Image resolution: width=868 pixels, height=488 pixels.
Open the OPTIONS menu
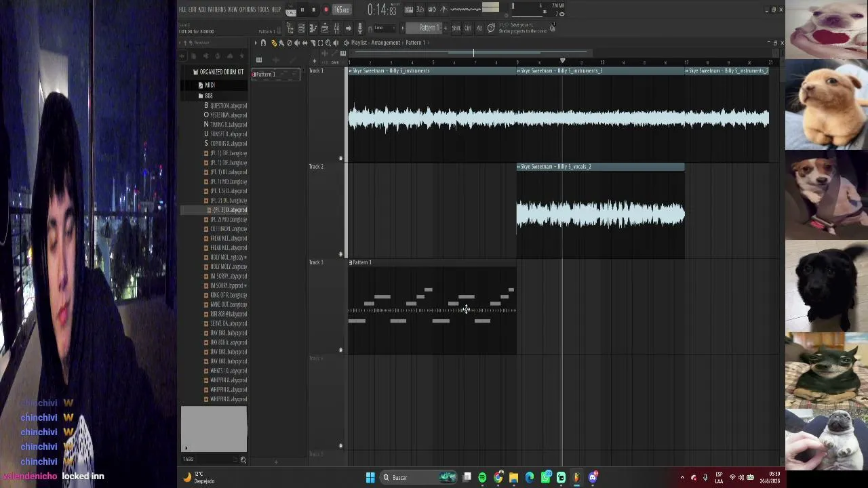coord(248,9)
